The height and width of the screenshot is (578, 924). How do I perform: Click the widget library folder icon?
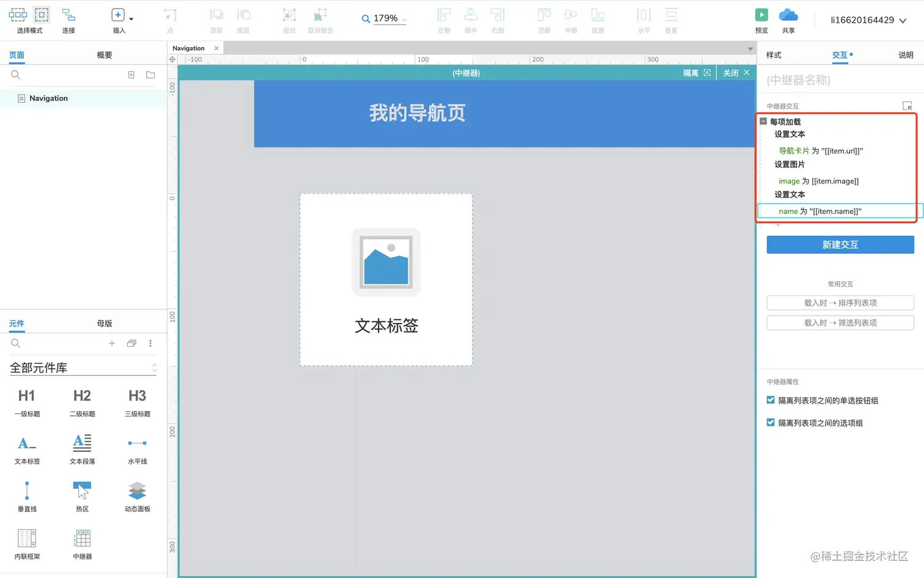(131, 343)
